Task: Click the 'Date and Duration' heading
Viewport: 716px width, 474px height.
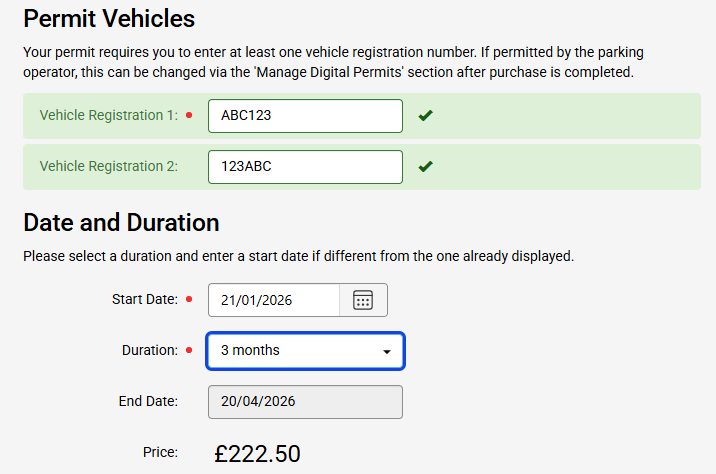Action: click(121, 222)
